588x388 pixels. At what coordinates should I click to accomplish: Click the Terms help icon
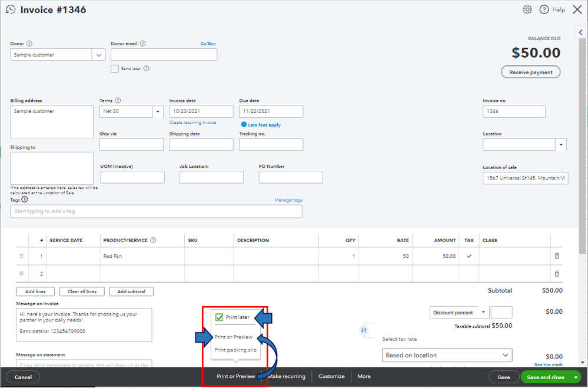click(x=118, y=101)
